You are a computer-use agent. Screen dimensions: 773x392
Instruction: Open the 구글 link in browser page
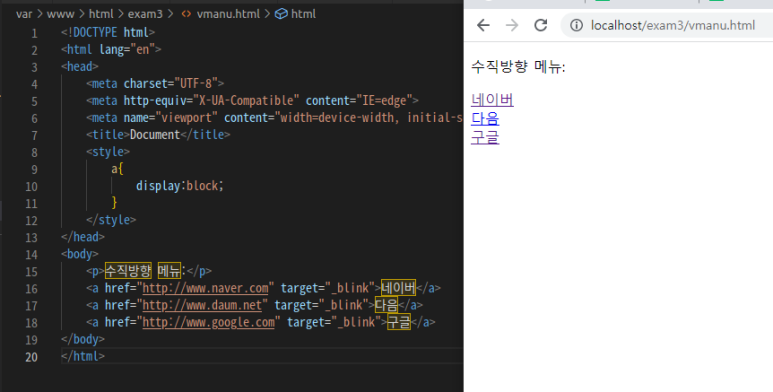pyautogui.click(x=485, y=138)
